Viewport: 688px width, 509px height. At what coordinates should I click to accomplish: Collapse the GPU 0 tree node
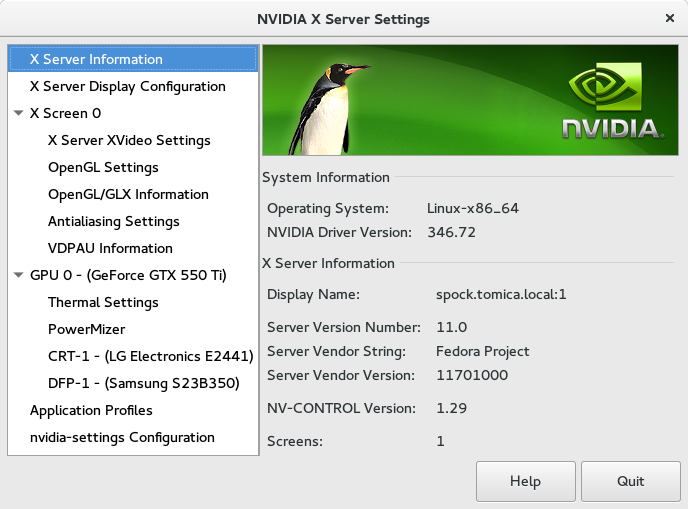[x=18, y=275]
